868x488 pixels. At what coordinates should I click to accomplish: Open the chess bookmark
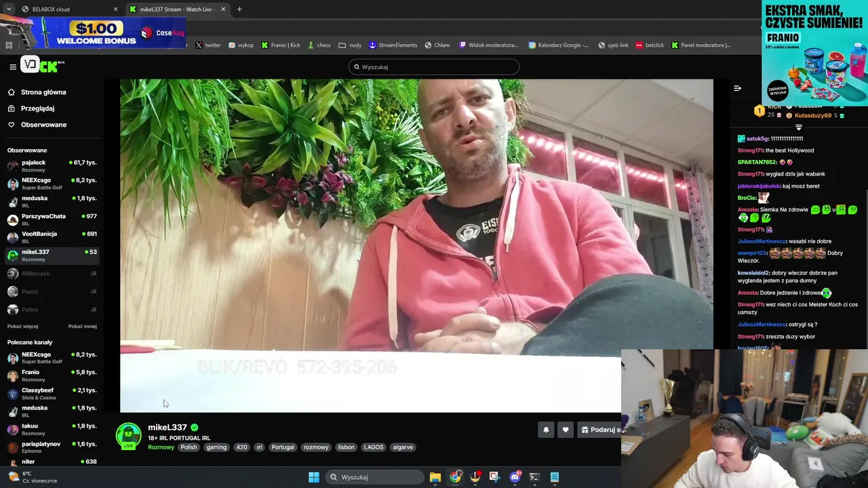[x=319, y=45]
